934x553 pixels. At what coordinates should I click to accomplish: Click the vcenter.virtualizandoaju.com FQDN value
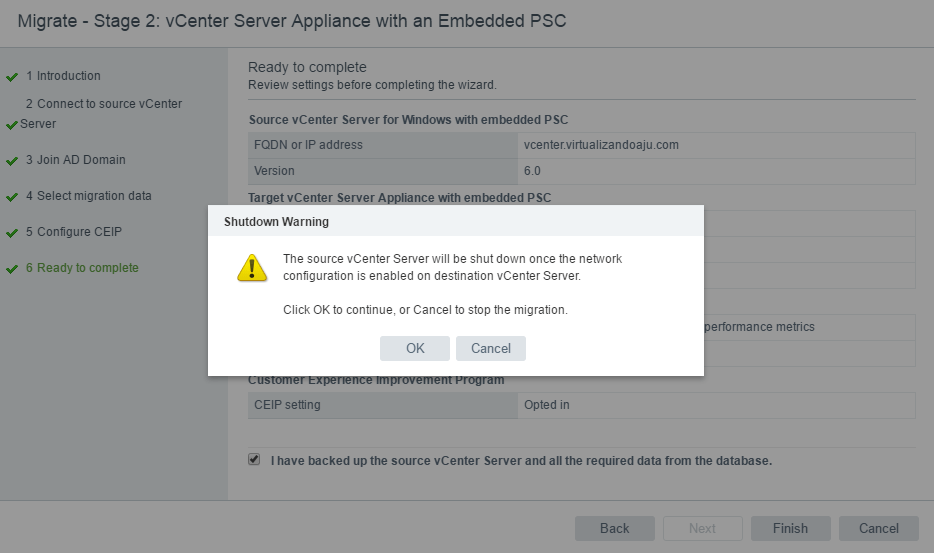601,145
